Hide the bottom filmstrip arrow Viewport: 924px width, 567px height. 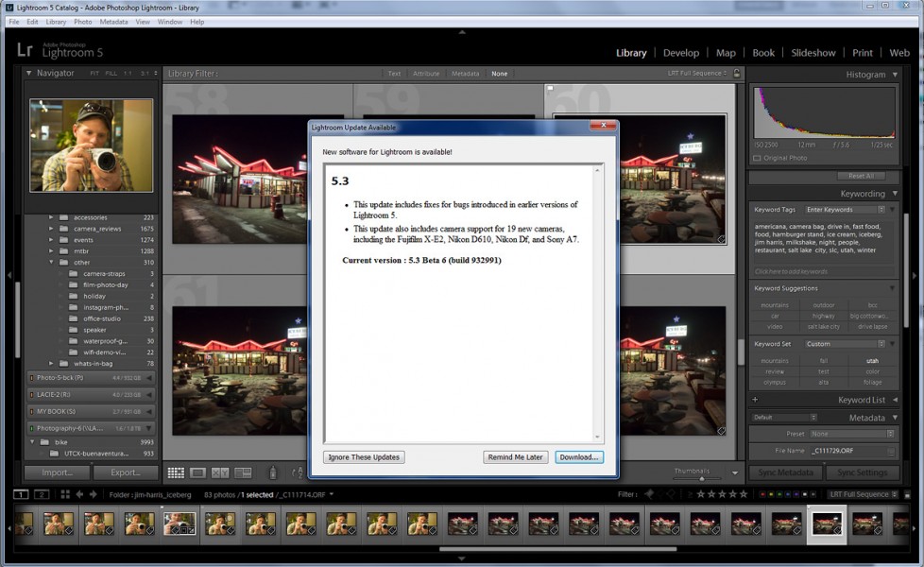pyautogui.click(x=462, y=558)
